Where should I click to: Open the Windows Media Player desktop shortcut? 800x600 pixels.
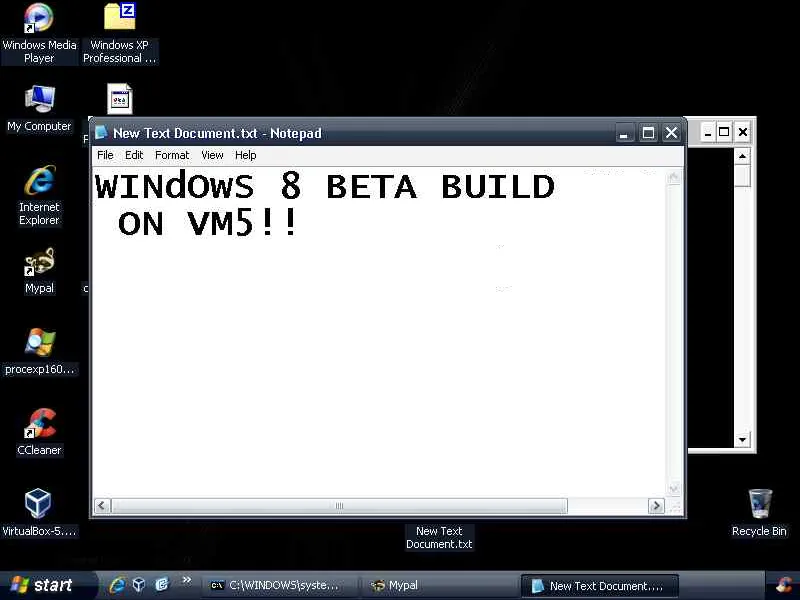tap(39, 33)
